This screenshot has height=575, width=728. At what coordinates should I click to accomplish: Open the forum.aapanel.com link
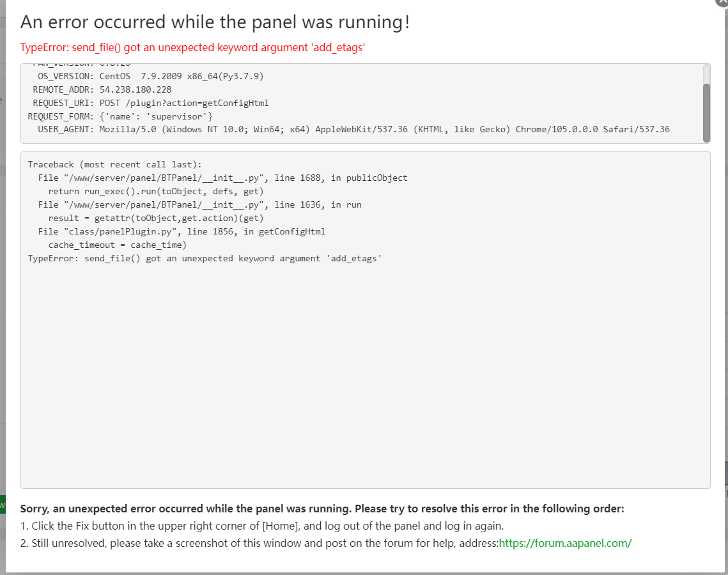click(565, 543)
